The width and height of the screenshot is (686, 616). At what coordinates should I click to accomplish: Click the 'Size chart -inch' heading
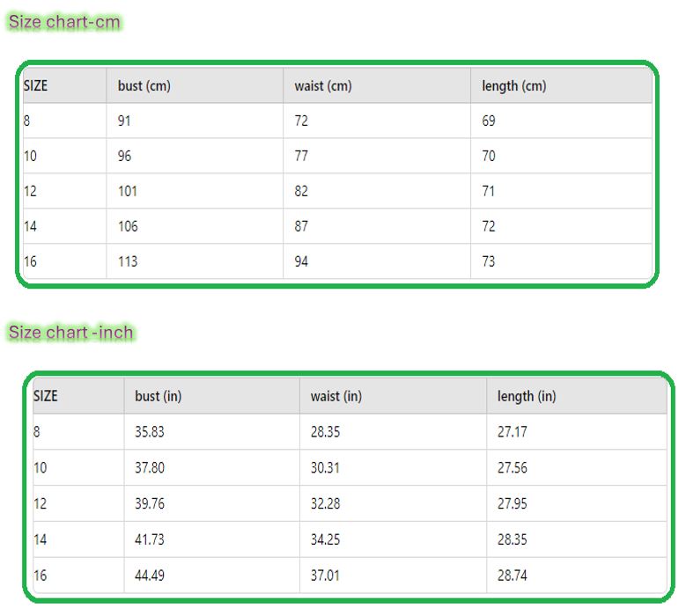coord(70,332)
